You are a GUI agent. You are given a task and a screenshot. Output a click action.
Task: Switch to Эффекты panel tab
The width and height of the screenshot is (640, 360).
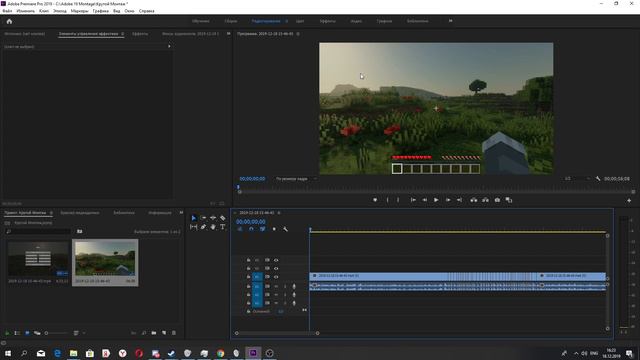[x=140, y=34]
